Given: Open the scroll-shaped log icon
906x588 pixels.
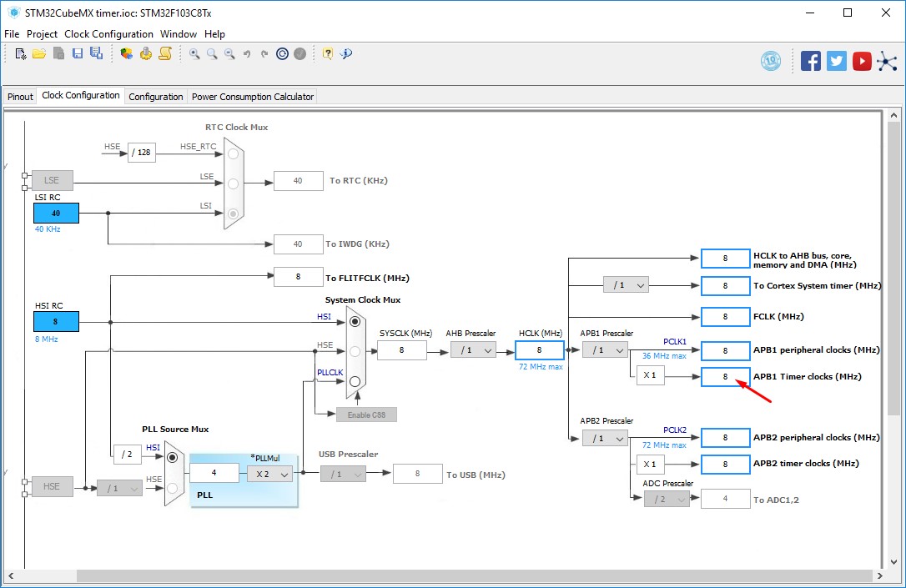Looking at the screenshot, I should [165, 53].
